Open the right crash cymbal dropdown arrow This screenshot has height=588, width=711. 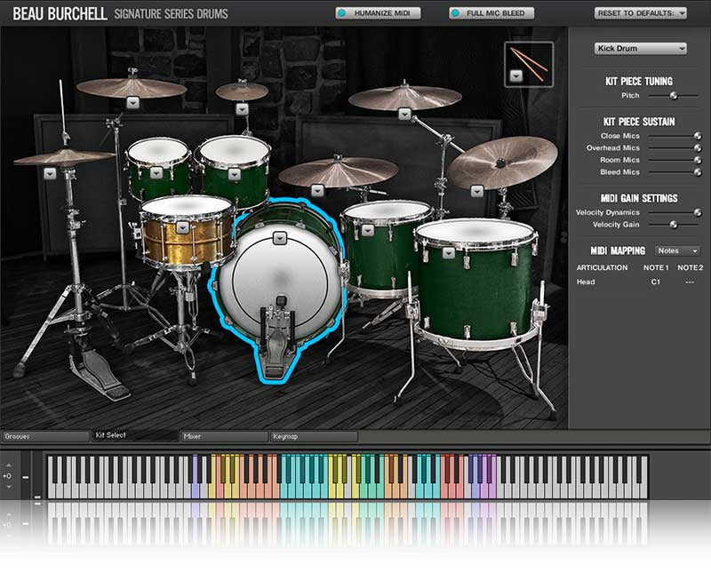404,115
